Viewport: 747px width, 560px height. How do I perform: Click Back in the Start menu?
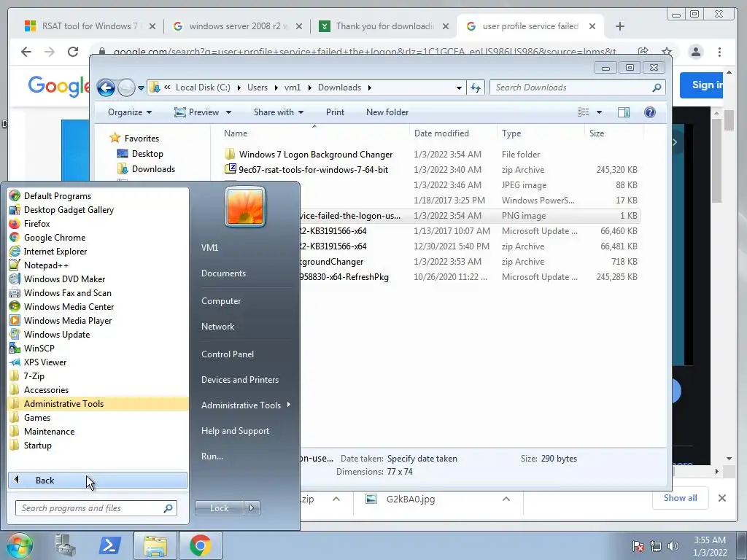click(x=98, y=480)
